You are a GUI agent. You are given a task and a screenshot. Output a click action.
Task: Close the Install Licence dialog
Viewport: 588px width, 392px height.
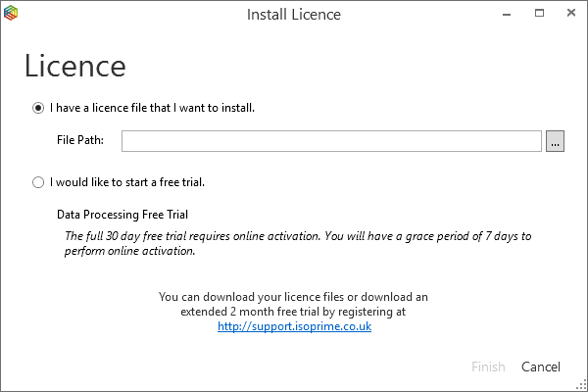click(569, 15)
